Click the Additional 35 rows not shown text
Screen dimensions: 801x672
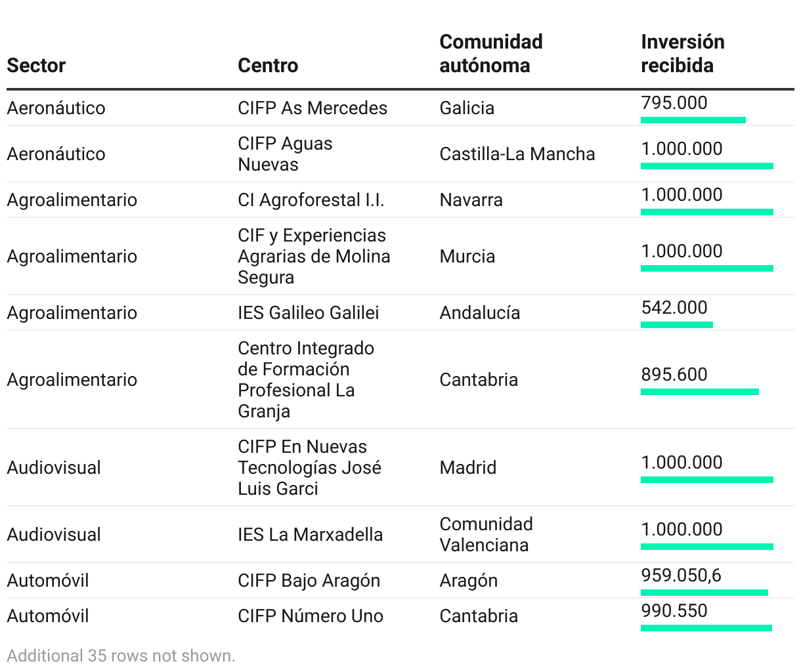point(121,656)
